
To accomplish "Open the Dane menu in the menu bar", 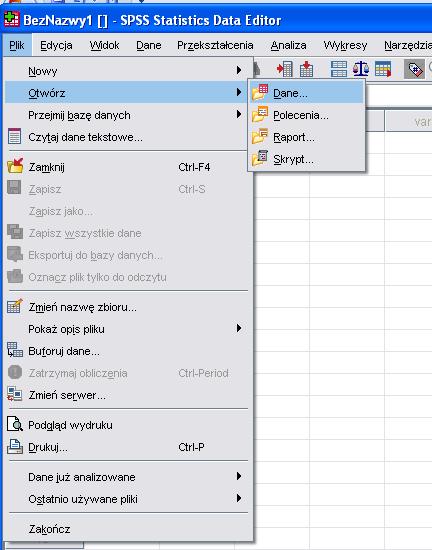I will coord(149,45).
